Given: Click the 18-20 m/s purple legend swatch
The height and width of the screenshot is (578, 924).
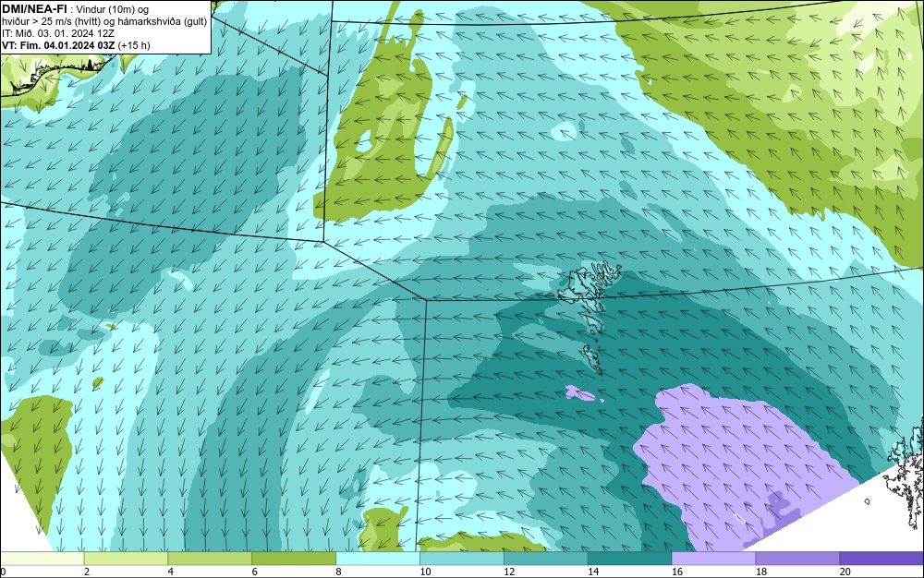Looking at the screenshot, I should 798,559.
